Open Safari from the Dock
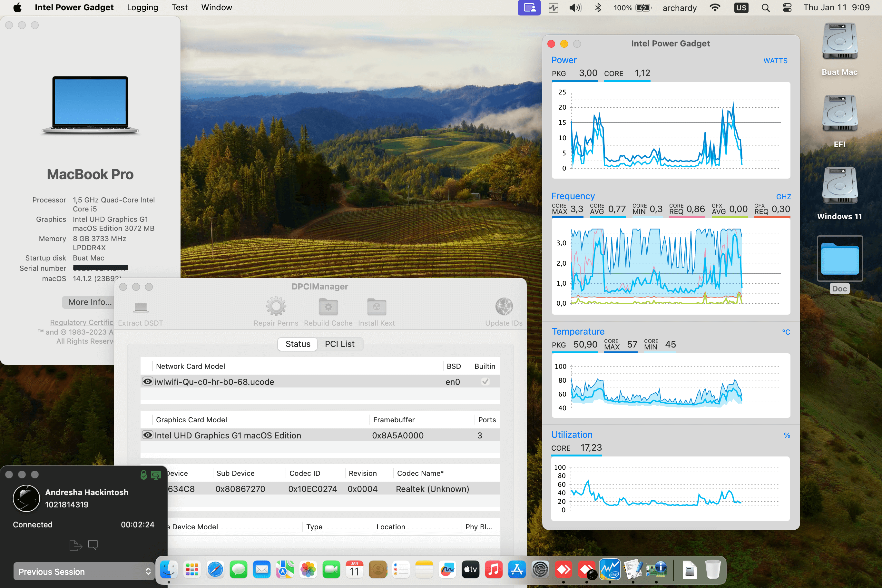Screen dimensions: 882x588 point(215,570)
